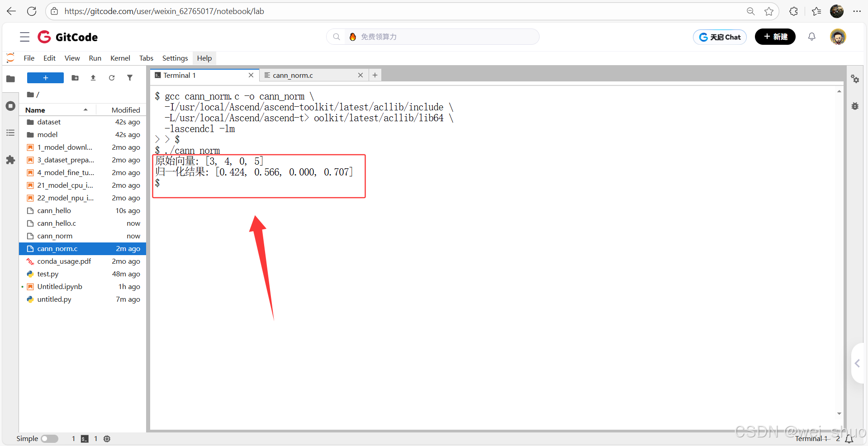Open the GitCode user avatar menu
The height and width of the screenshot is (446, 868).
coord(838,37)
